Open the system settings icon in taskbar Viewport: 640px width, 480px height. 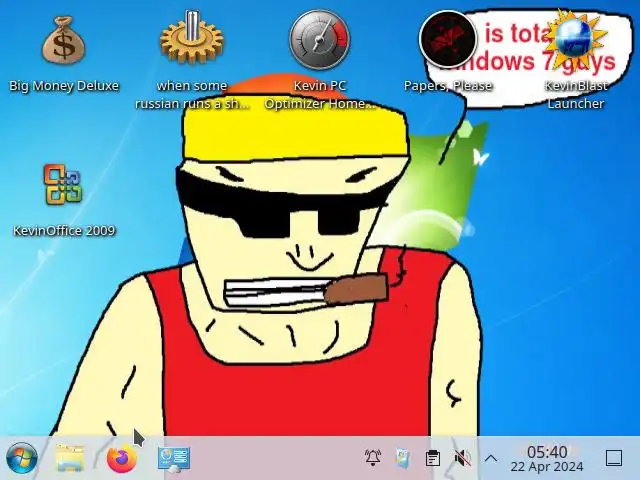(174, 458)
